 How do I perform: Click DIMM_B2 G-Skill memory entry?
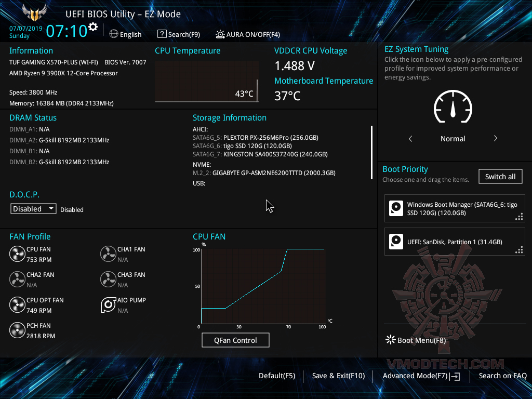click(59, 162)
